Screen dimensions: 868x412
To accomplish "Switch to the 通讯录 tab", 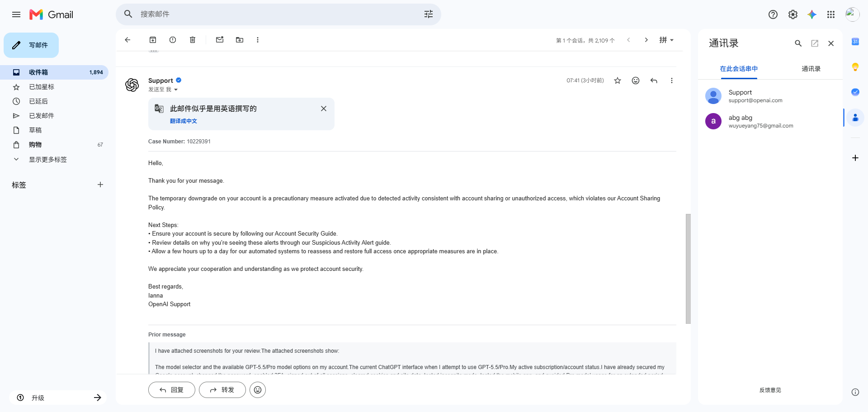I will point(811,69).
